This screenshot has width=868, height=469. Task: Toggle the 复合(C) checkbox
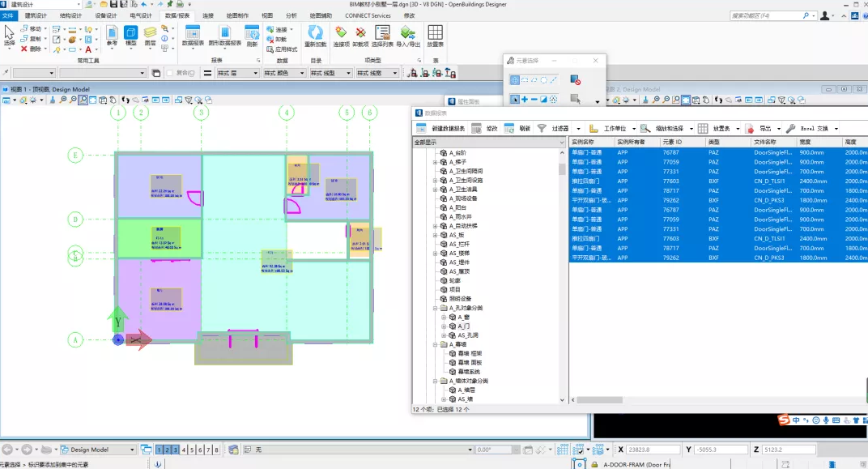pyautogui.click(x=170, y=73)
